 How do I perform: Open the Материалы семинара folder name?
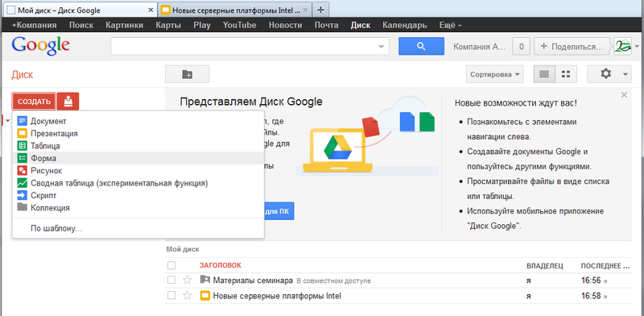click(253, 281)
